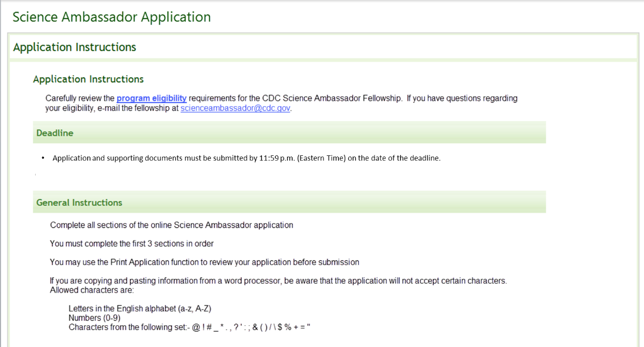Image resolution: width=644 pixels, height=347 pixels.
Task: Click the copying and pasting warning sentence
Action: coord(278,281)
